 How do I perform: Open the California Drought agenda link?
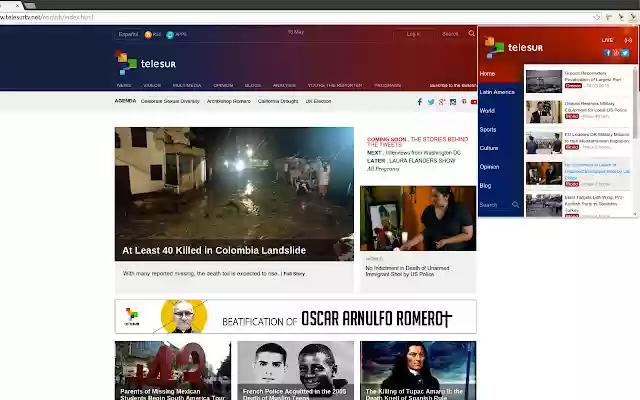click(x=278, y=101)
